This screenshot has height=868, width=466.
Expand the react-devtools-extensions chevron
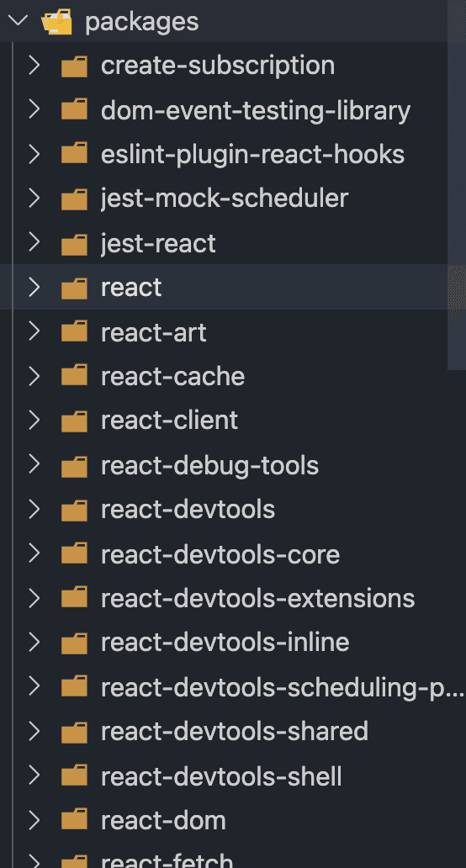click(x=34, y=598)
